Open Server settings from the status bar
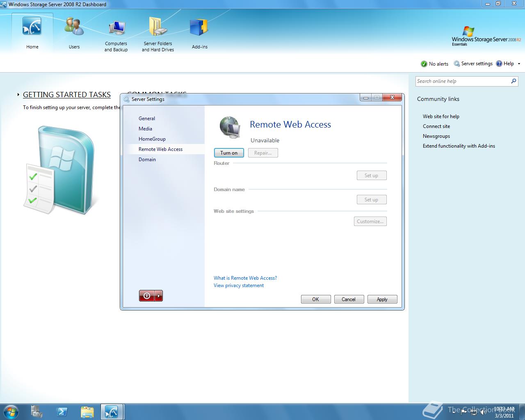The height and width of the screenshot is (420, 525). [x=473, y=64]
